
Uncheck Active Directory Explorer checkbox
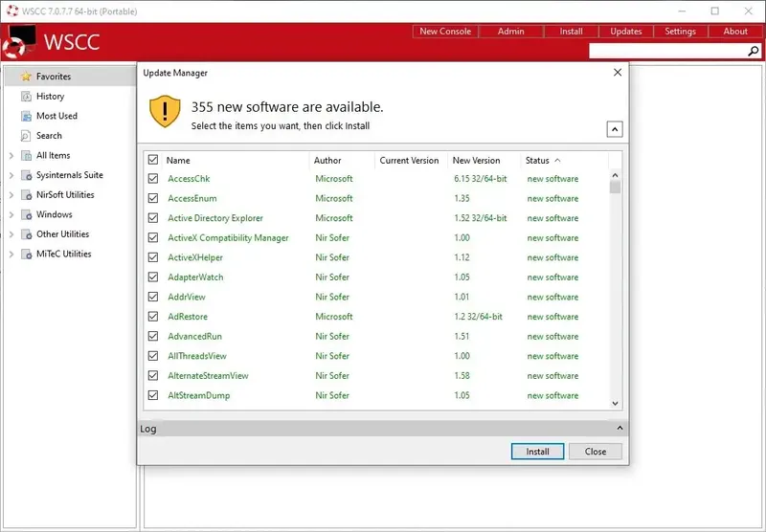pyautogui.click(x=153, y=218)
